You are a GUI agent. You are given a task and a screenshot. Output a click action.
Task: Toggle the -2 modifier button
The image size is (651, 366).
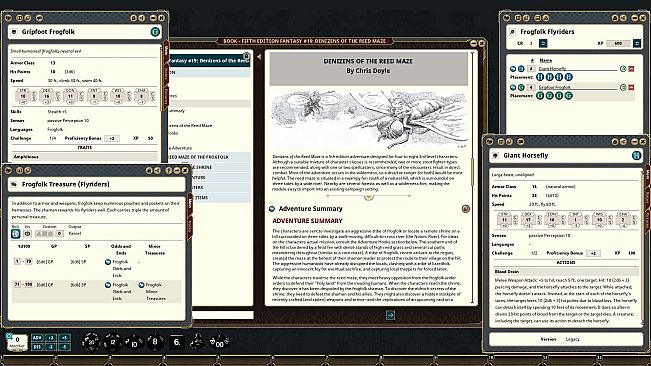(50, 346)
